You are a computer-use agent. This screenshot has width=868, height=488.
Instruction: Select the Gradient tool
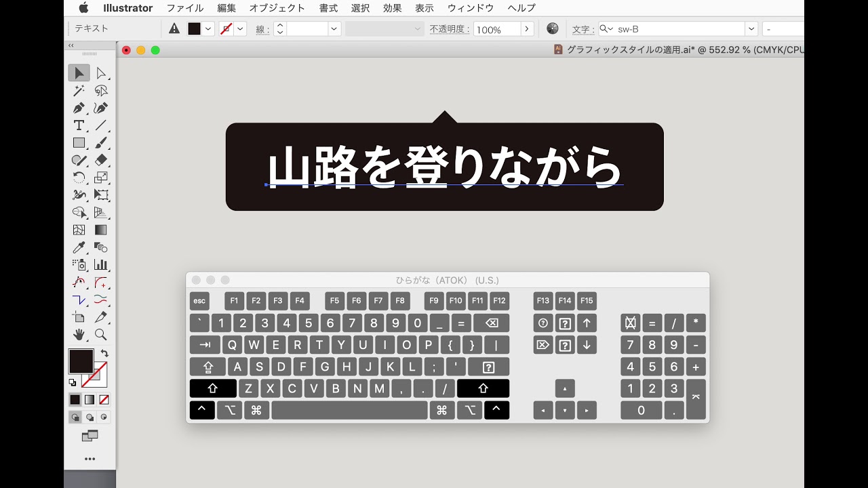(x=101, y=230)
